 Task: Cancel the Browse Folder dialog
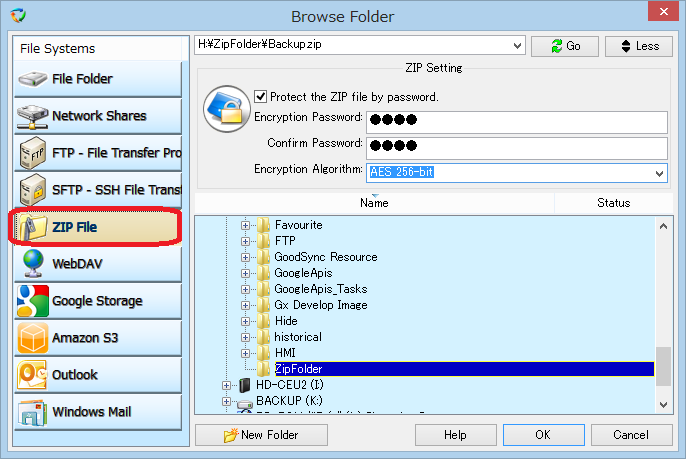pos(631,435)
